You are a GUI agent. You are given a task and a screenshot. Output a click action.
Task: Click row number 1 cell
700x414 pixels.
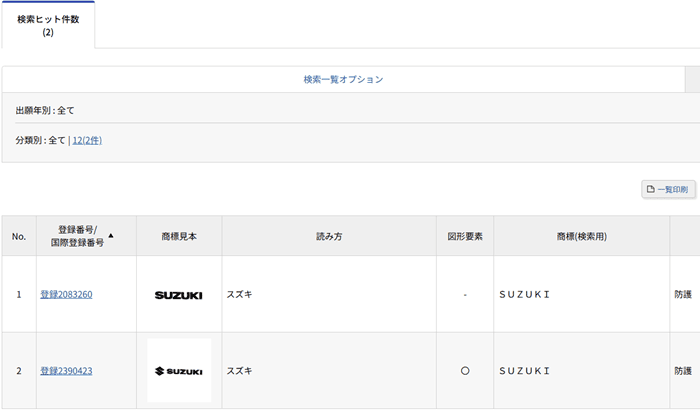point(19,294)
